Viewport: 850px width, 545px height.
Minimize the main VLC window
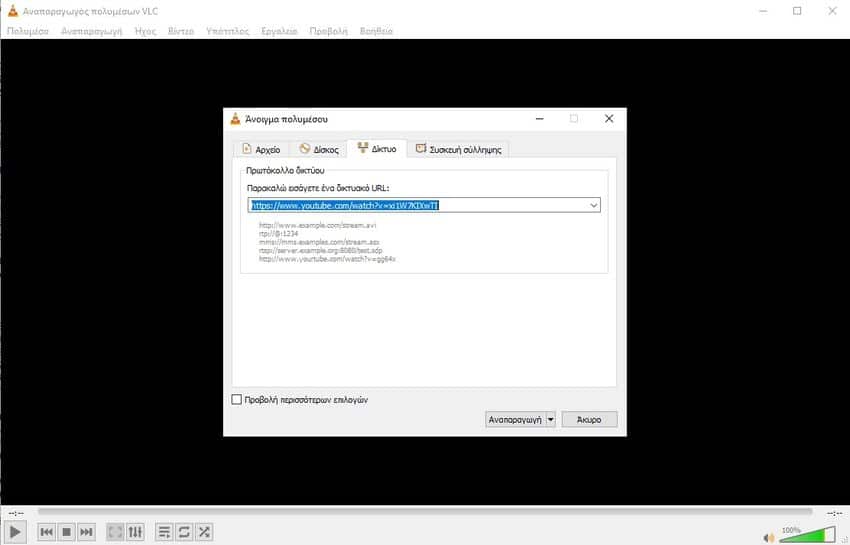coord(763,11)
